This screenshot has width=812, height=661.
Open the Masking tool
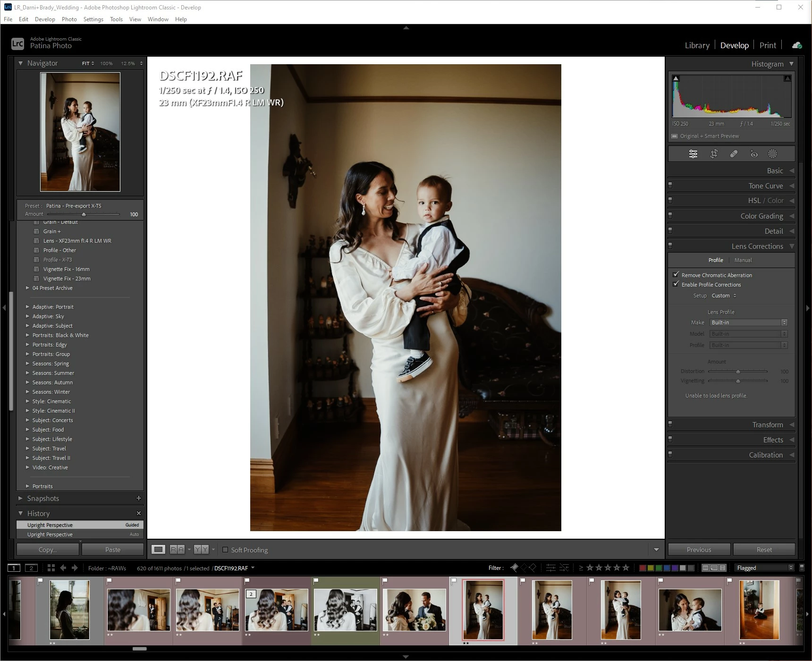[x=772, y=154]
